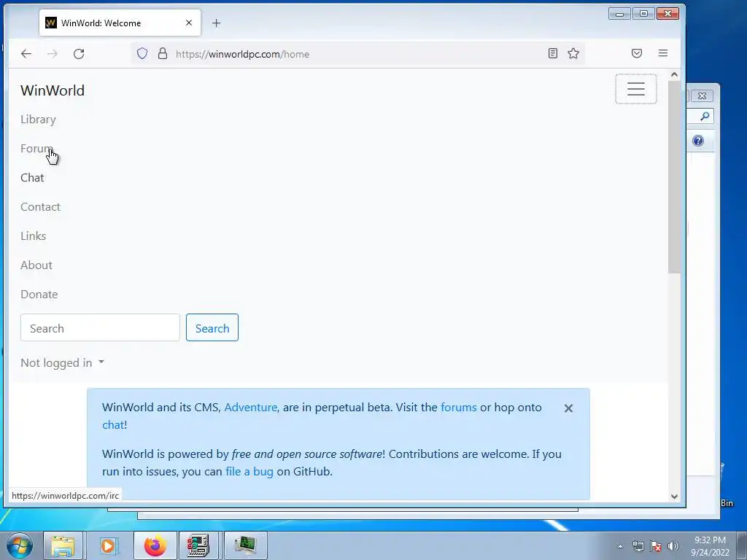
Task: Click the padlock site security icon
Action: (163, 53)
